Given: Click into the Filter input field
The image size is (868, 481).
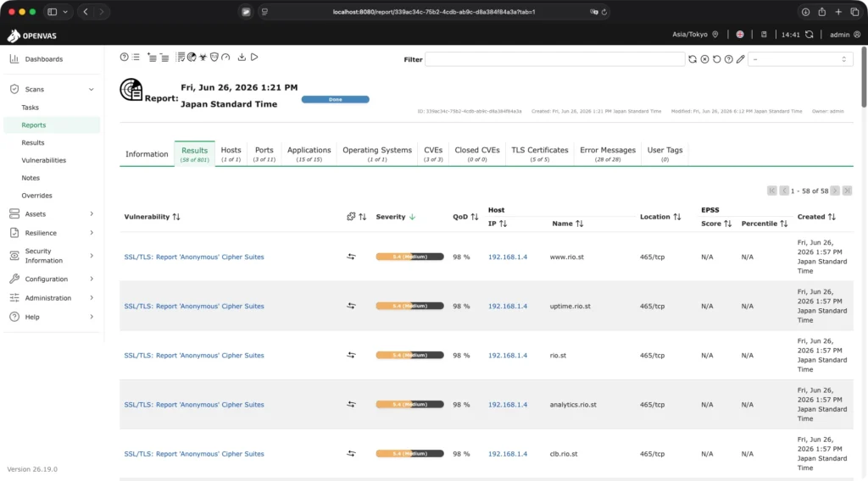Looking at the screenshot, I should (x=554, y=59).
